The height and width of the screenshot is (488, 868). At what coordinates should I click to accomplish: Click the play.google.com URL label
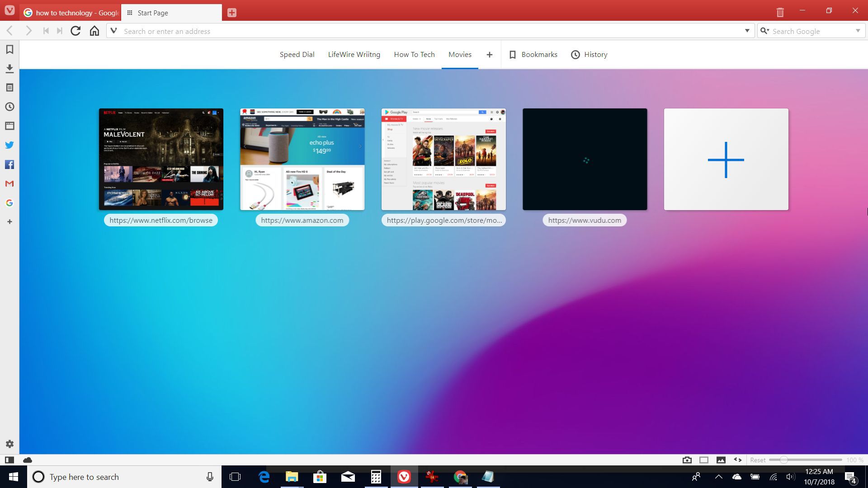point(444,220)
